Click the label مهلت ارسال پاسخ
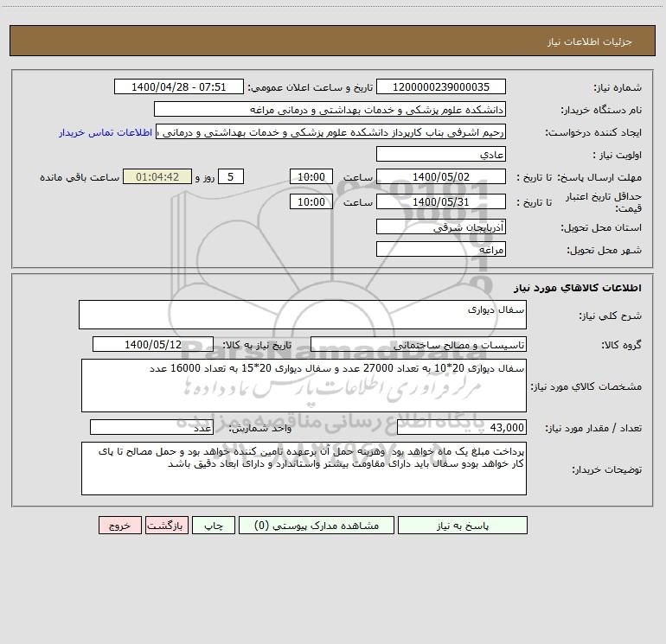This screenshot has height=644, width=666. click(599, 177)
